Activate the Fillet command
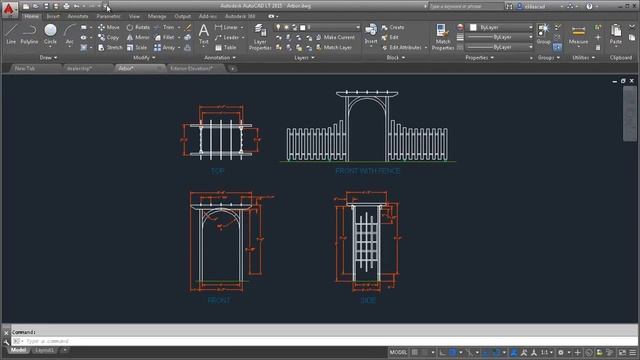This screenshot has height=360, width=640. tap(164, 38)
